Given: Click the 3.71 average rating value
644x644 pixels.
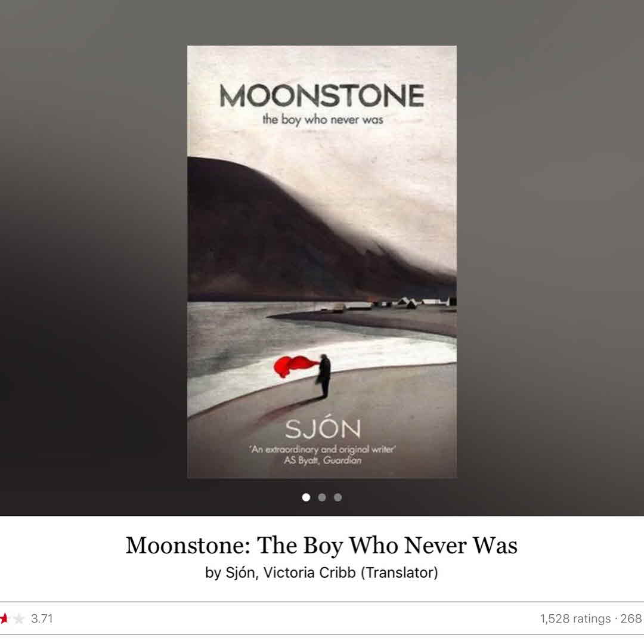Looking at the screenshot, I should pos(42,618).
